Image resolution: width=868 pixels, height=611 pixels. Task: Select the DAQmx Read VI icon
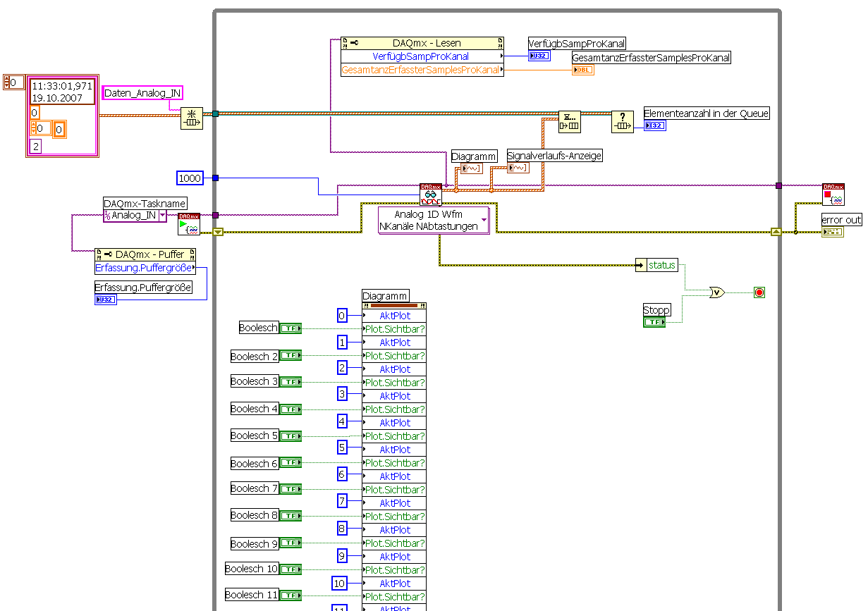coord(431,195)
